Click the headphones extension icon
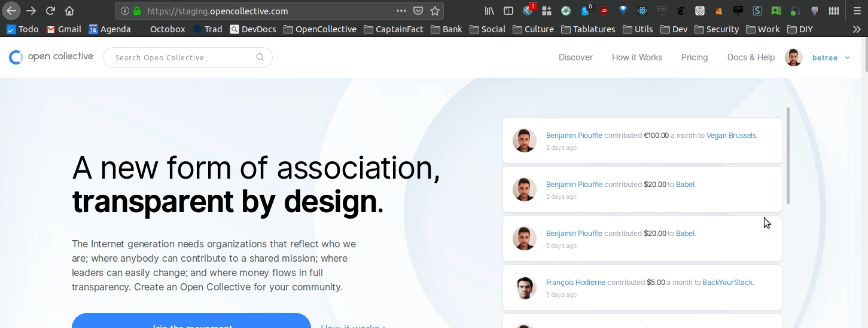Viewport: 868px width, 328px height. tap(796, 11)
